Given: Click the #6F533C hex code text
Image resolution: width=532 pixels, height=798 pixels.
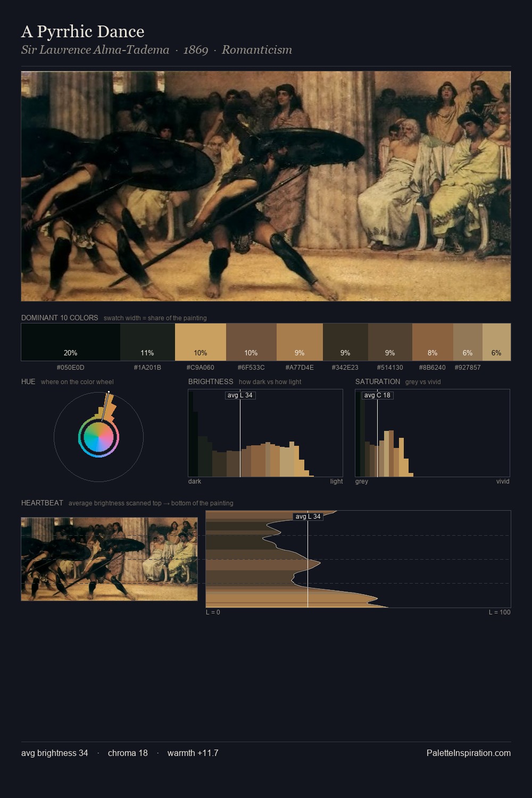Looking at the screenshot, I should coord(251,368).
